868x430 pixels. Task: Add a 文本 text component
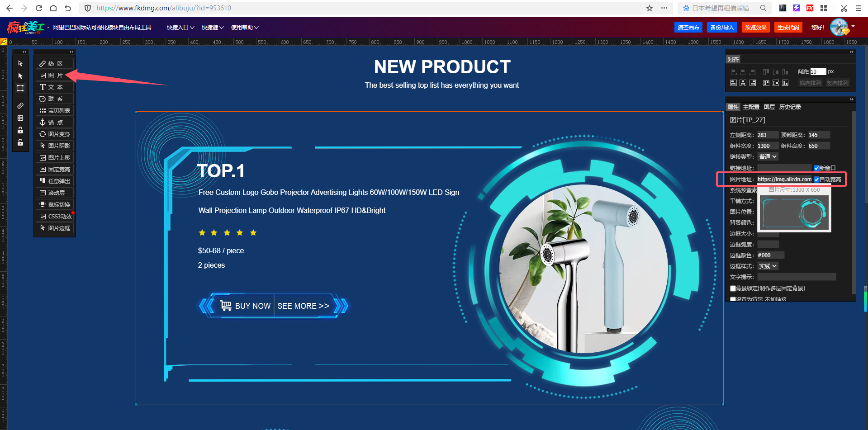(55, 87)
